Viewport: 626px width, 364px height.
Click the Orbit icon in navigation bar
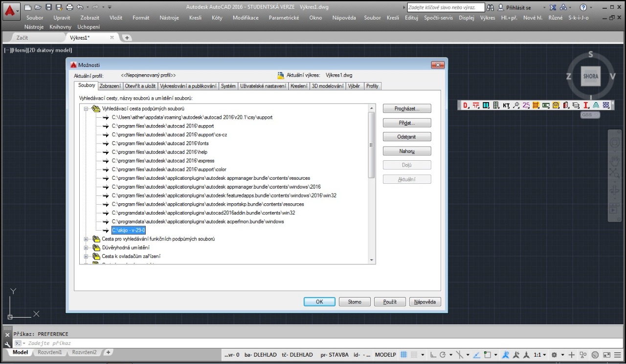coord(614,191)
